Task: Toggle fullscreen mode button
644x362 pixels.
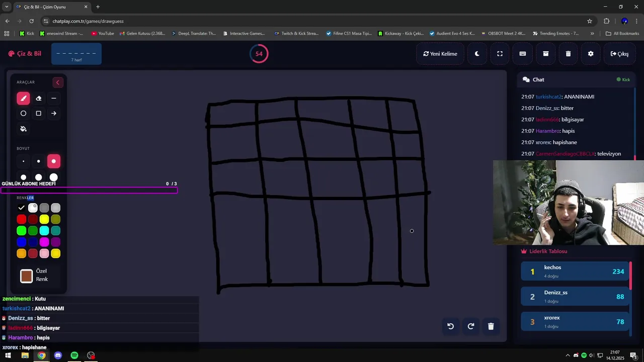Action: pos(500,54)
